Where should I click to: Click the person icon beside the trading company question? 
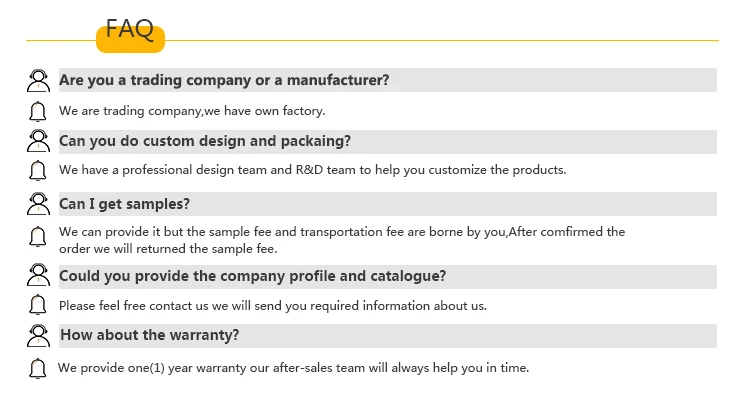coord(38,80)
